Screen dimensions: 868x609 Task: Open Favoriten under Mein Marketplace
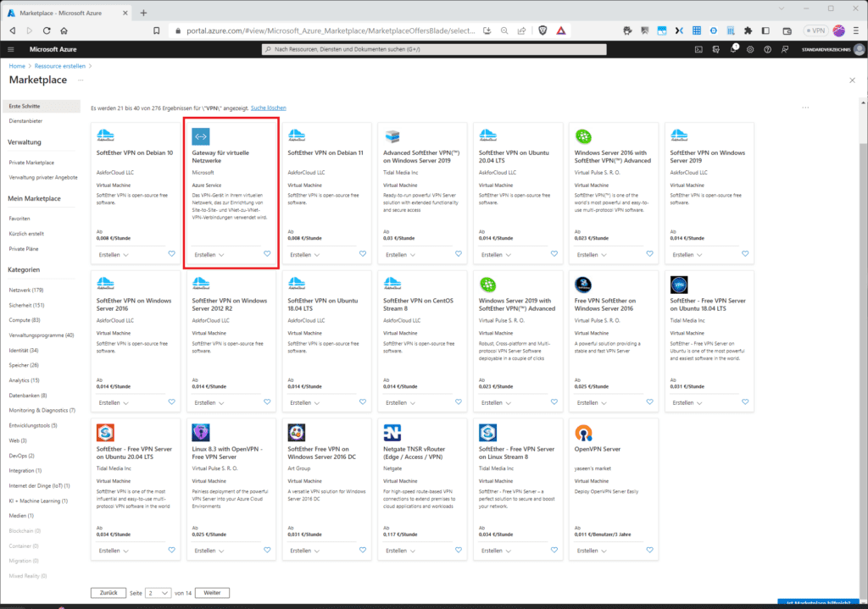click(19, 219)
